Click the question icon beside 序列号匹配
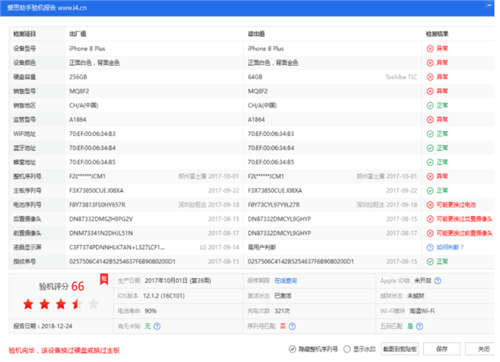This screenshot has height=362, width=500. tap(292, 326)
